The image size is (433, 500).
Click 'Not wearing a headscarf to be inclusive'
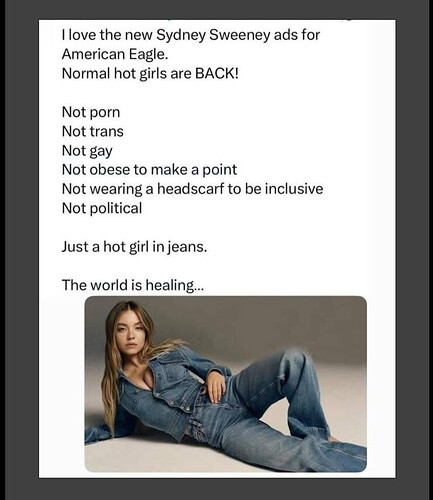tap(192, 189)
